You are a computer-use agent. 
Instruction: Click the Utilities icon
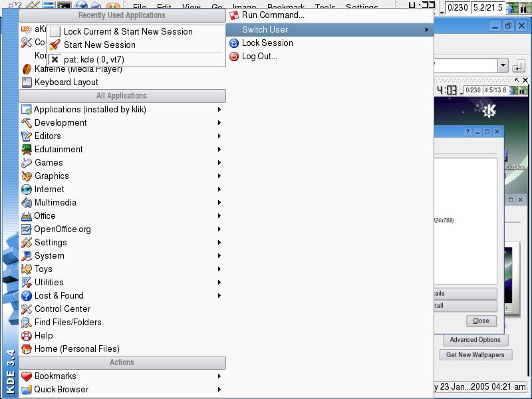click(x=27, y=282)
